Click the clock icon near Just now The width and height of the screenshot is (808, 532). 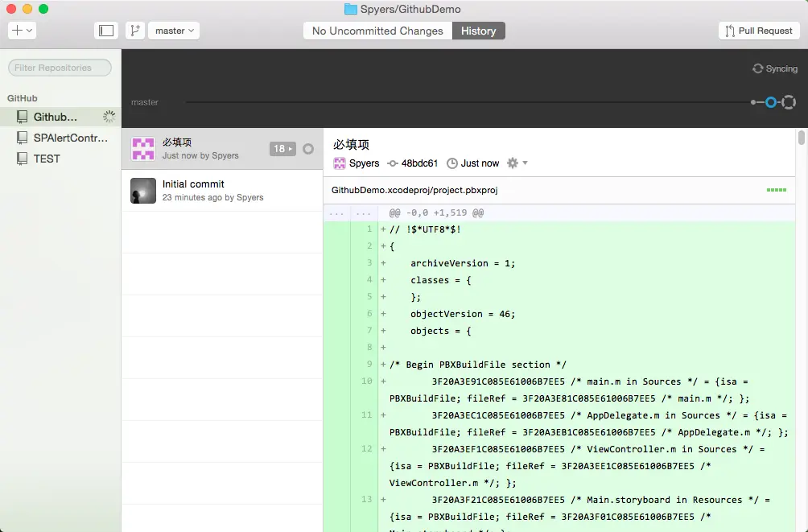(452, 163)
